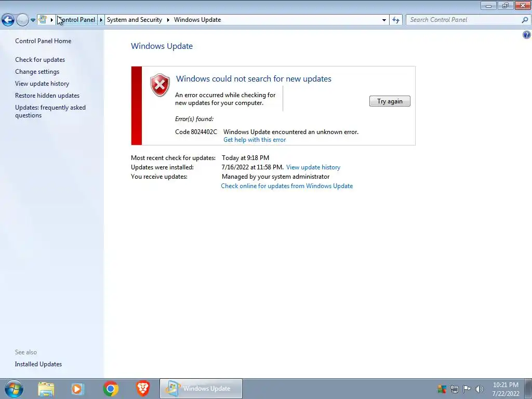Expand the arrow after Control Panel breadcrumb
The image size is (532, 399).
[x=101, y=20]
